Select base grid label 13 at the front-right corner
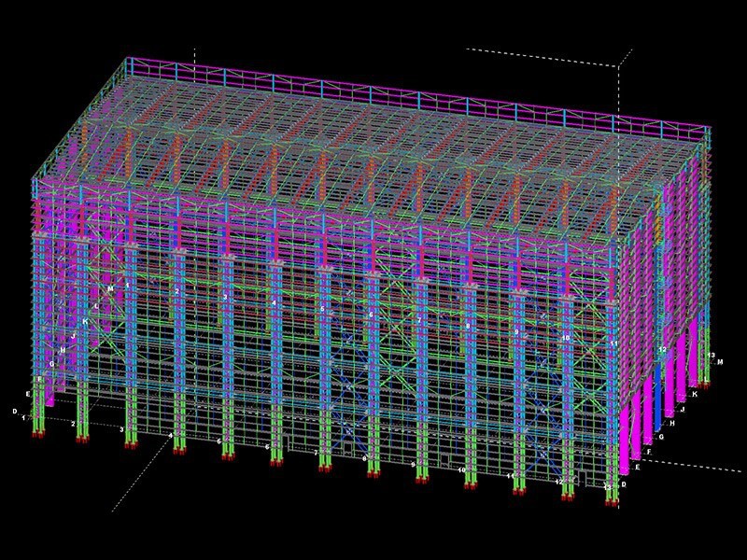Viewport: 747px width, 560px height. click(607, 487)
